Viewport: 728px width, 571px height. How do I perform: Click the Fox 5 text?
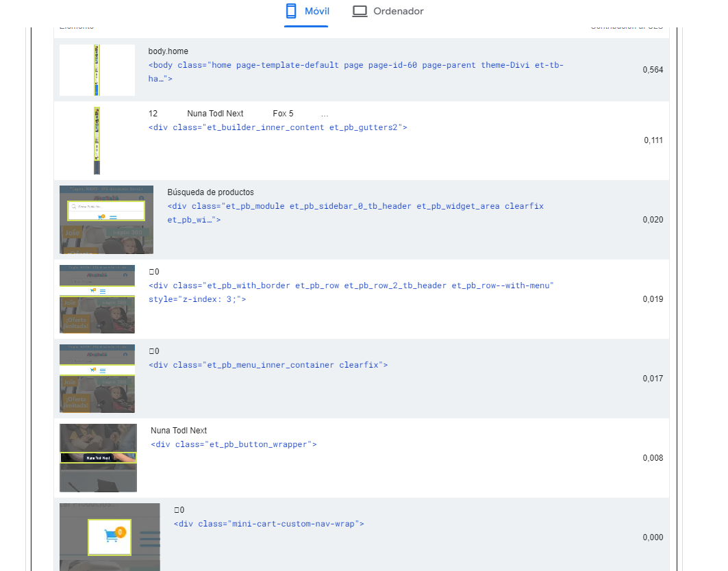pyautogui.click(x=283, y=113)
